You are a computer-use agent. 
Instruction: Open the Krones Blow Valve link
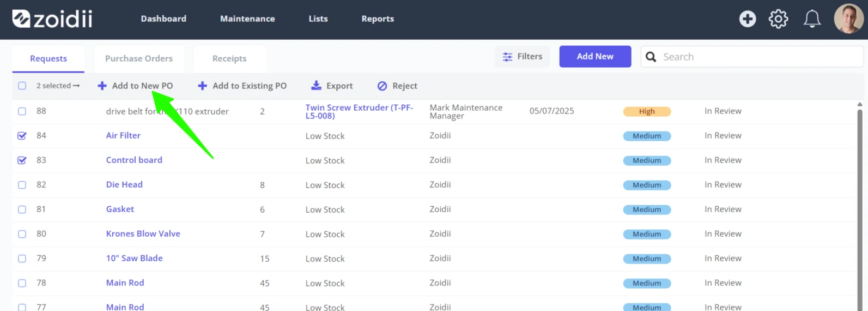(x=143, y=234)
